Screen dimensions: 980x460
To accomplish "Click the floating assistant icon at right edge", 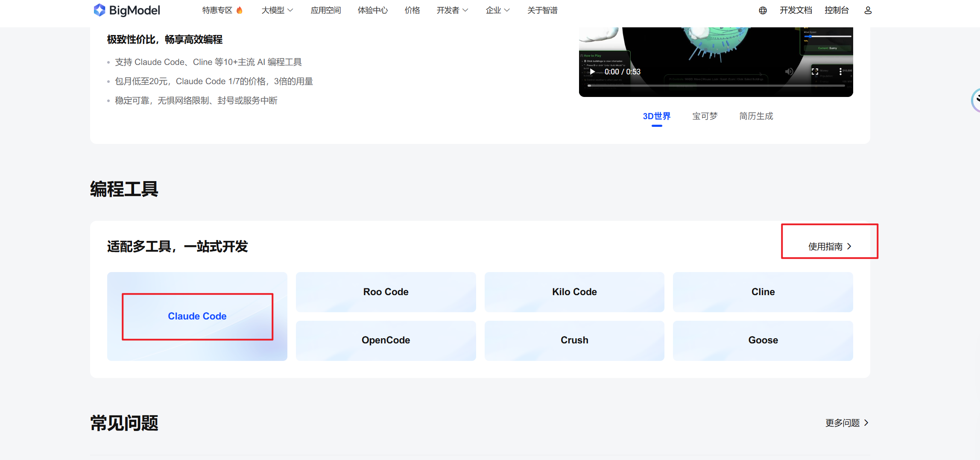I will [975, 100].
